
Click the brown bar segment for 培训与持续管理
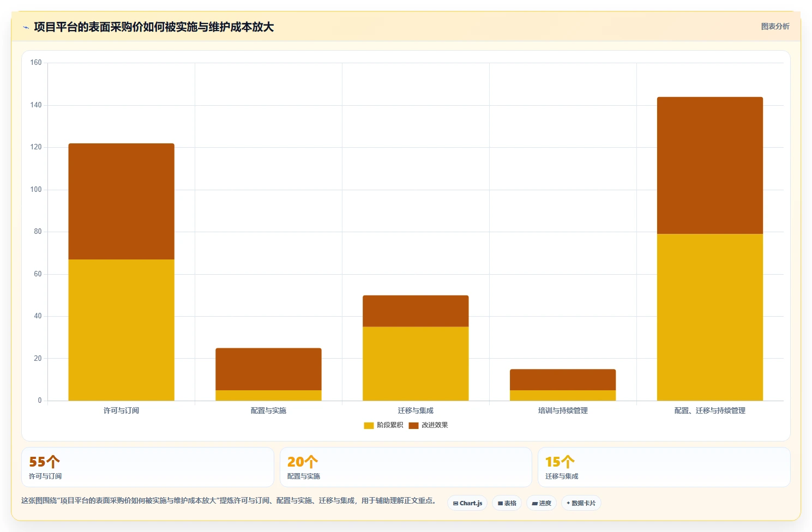coord(563,379)
